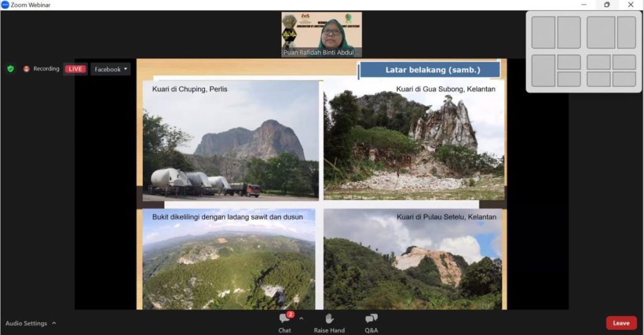Click the red unread badge on Chat
Screen dimensions: 644x335
pos(291,314)
